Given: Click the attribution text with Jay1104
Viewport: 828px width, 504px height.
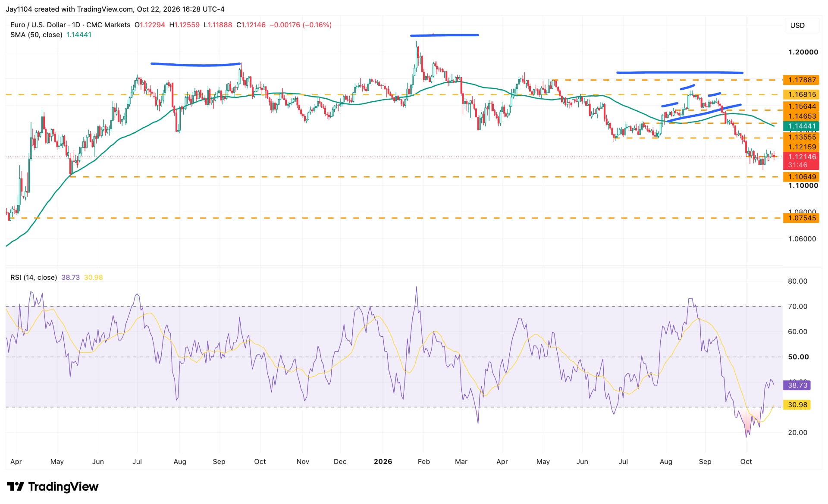Looking at the screenshot, I should pyautogui.click(x=115, y=9).
